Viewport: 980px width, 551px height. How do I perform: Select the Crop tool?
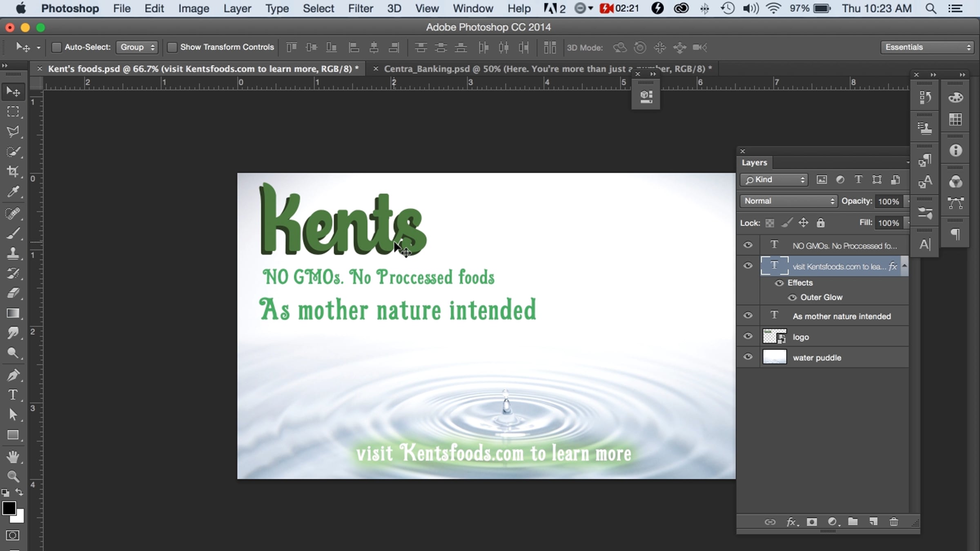13,171
